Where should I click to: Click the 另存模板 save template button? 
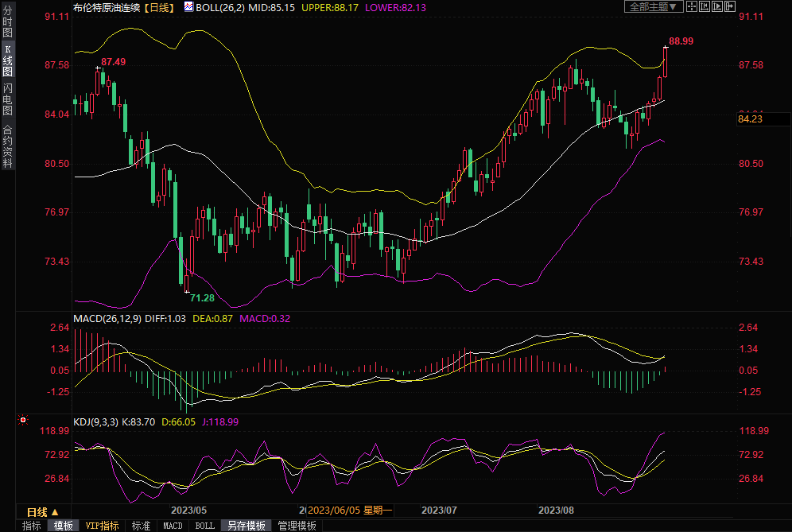246,526
